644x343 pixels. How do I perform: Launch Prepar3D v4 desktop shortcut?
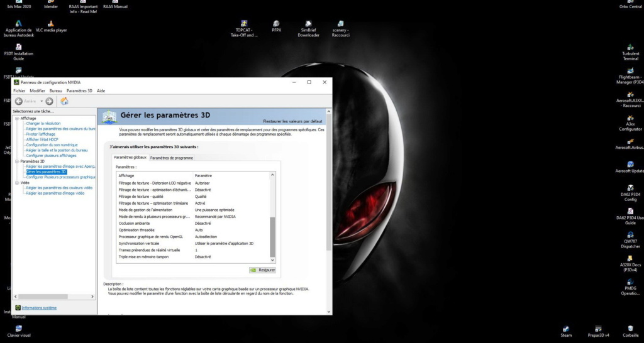599,332
